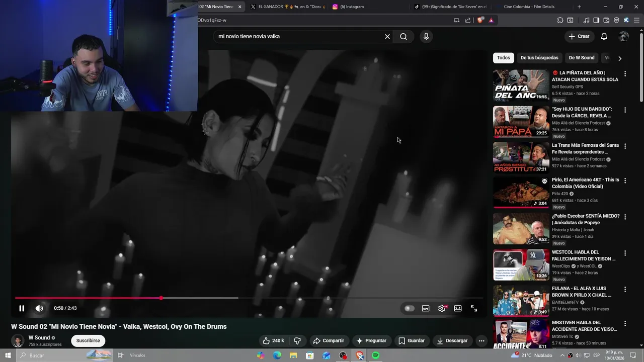Open YouTube notifications bell
This screenshot has height=362, width=644.
pos(604,36)
